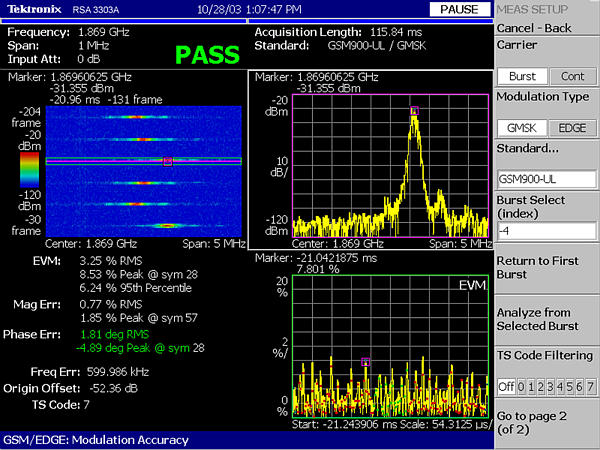
Task: Open the GSM900-UL standard field
Action: click(546, 179)
